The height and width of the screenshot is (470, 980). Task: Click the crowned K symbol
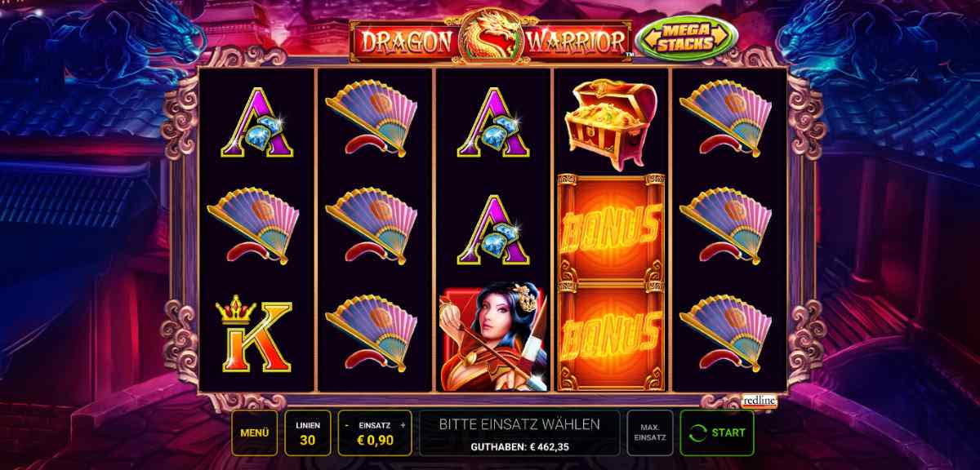click(x=253, y=335)
